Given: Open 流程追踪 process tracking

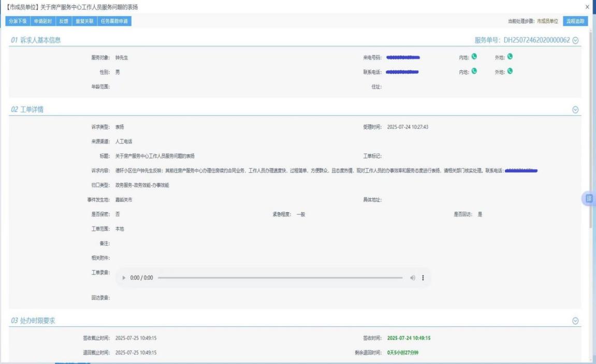Looking at the screenshot, I should 575,21.
